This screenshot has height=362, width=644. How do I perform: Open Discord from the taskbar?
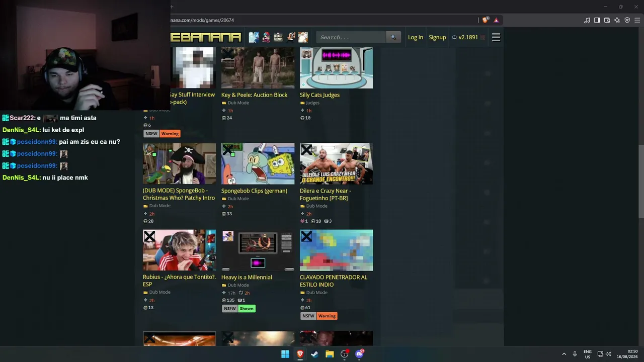tap(359, 354)
